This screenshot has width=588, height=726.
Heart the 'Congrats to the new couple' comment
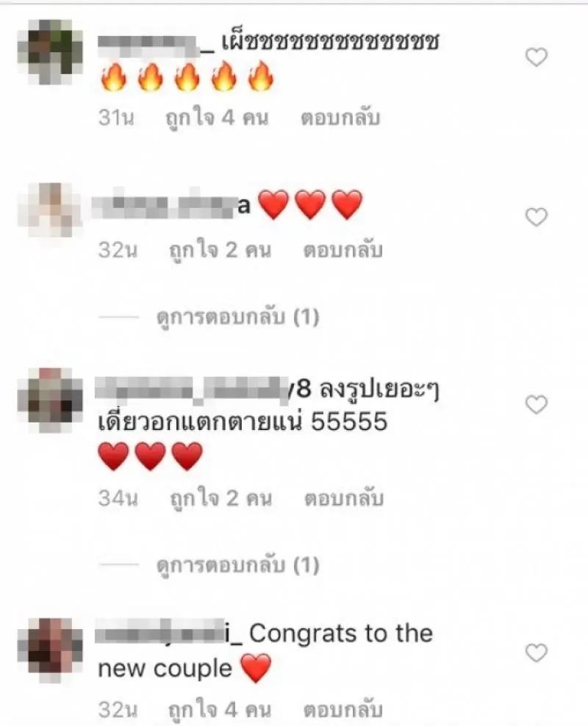click(x=536, y=653)
